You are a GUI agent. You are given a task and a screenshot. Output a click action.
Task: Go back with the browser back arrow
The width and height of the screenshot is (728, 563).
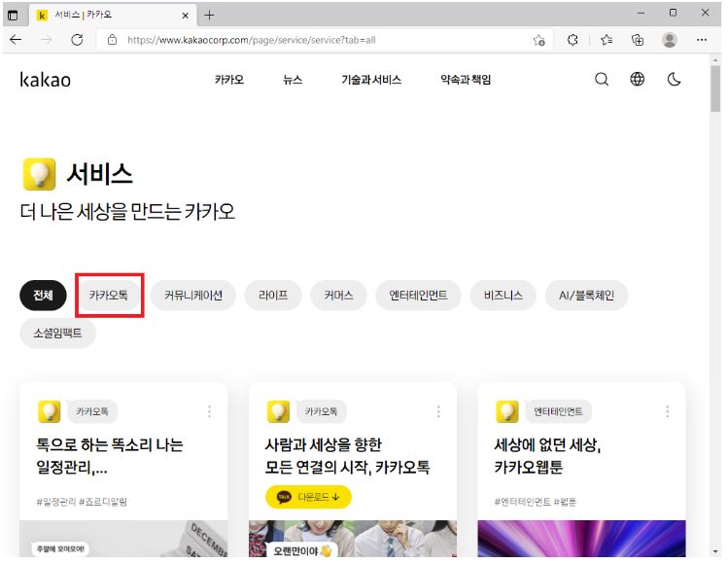click(16, 40)
